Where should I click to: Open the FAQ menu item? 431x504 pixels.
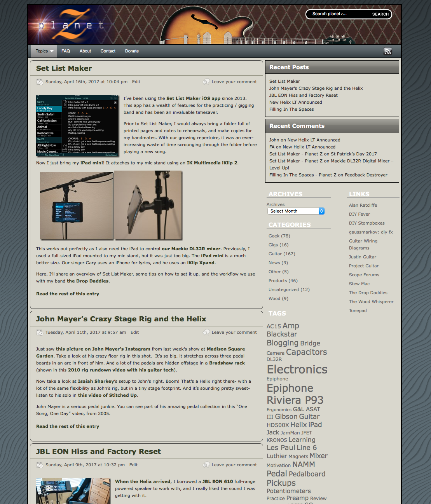[x=66, y=51]
